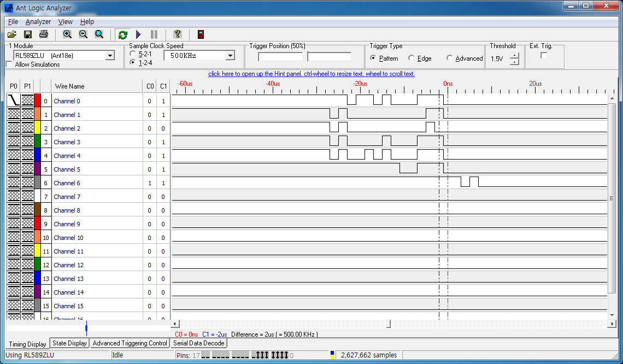623x364 pixels.
Task: Tick the Ext. Trig. checkbox
Action: (544, 55)
